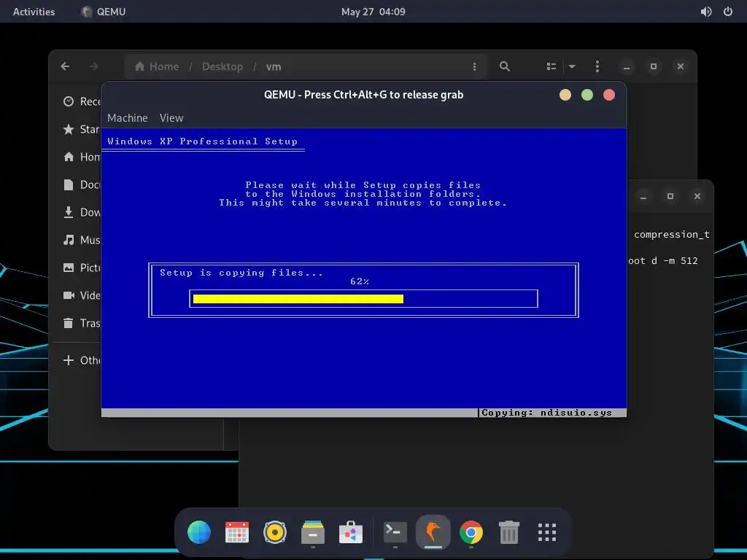The height and width of the screenshot is (560, 747).
Task: Open Downloads in the sidebar
Action: pyautogui.click(x=82, y=212)
